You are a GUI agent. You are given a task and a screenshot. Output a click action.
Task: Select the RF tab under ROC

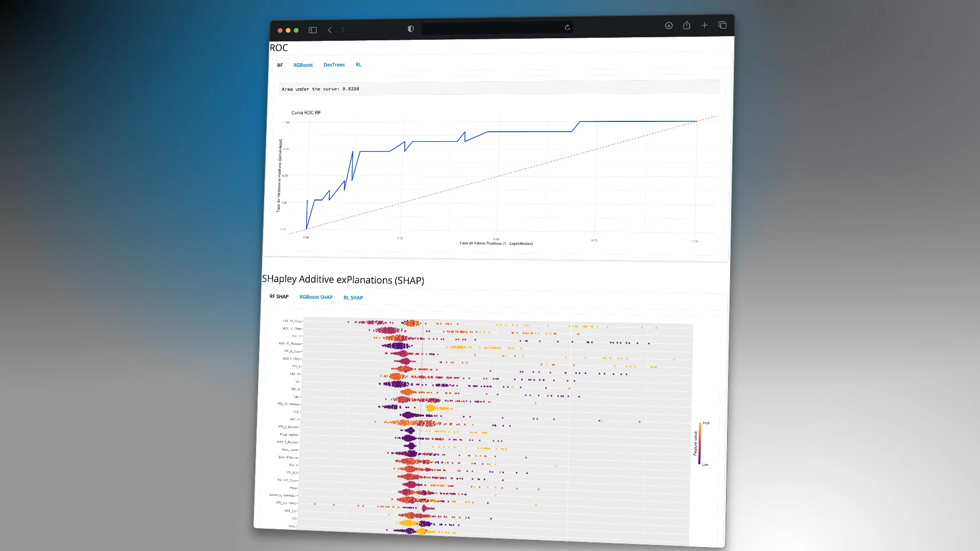[x=280, y=65]
